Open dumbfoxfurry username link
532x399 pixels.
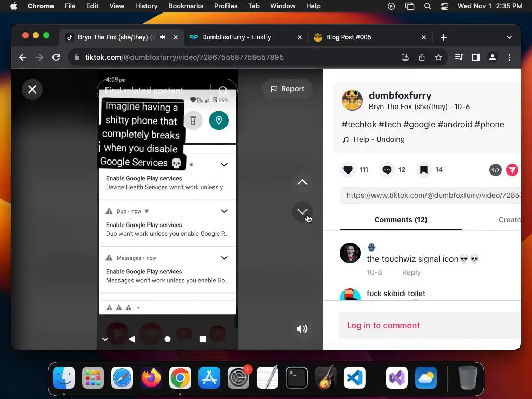tap(400, 96)
